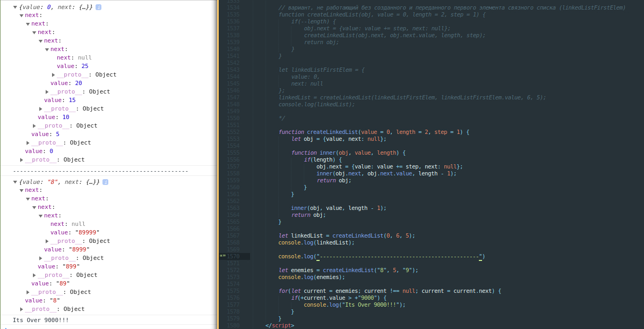The image size is (644, 329).
Task: Click the info icon beside {value: "8", next: {…}}
Action: 105,182
